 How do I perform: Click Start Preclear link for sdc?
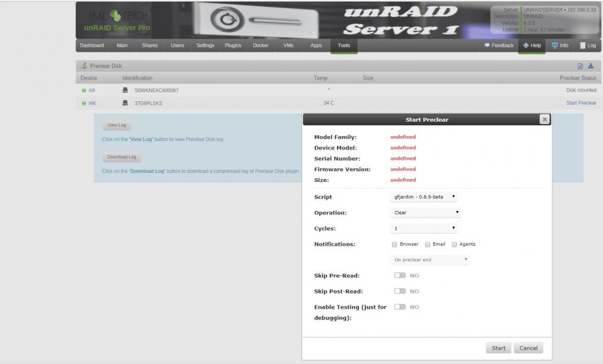[x=581, y=103]
